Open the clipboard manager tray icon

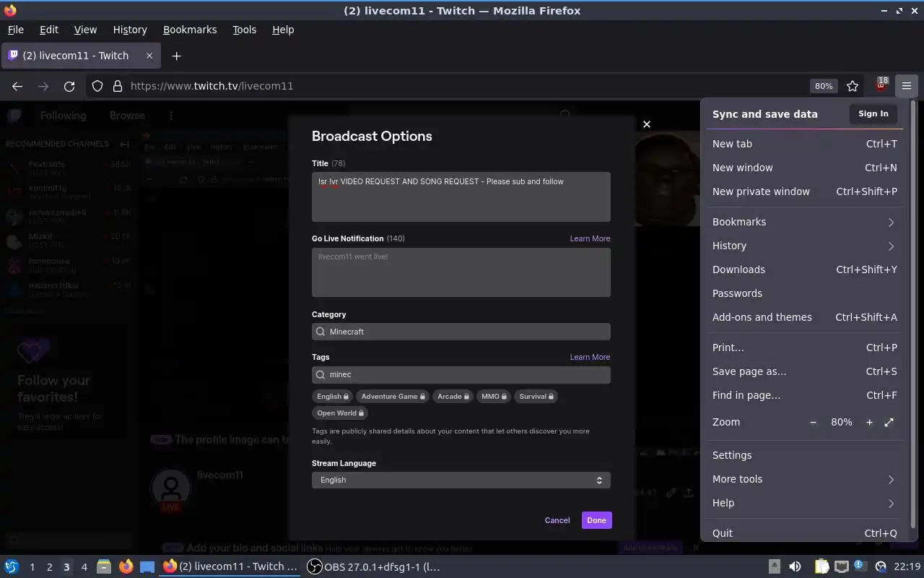(x=822, y=566)
